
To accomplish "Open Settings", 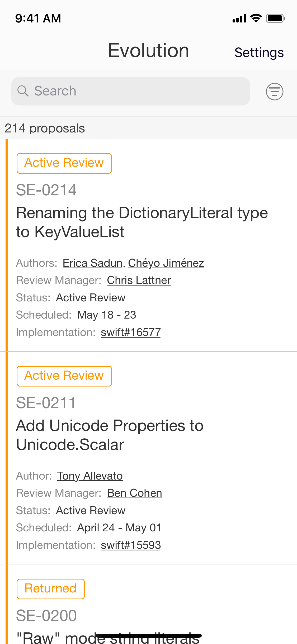I will [x=259, y=52].
